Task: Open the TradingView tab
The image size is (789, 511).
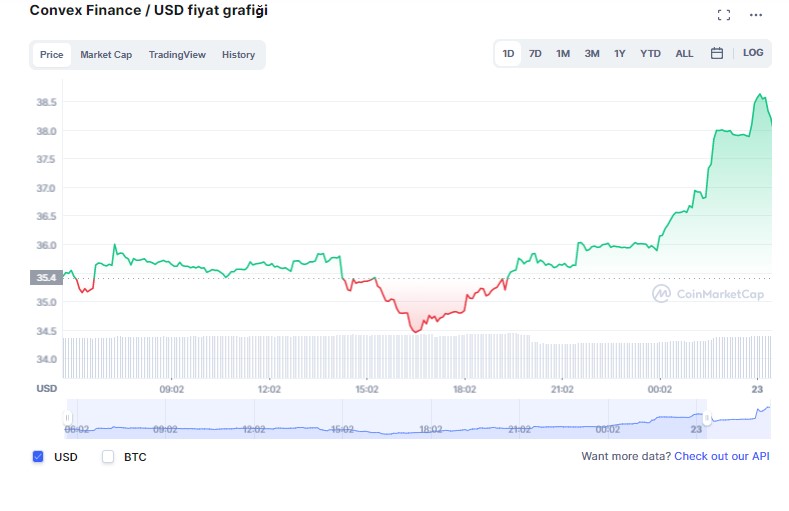Action: tap(177, 55)
